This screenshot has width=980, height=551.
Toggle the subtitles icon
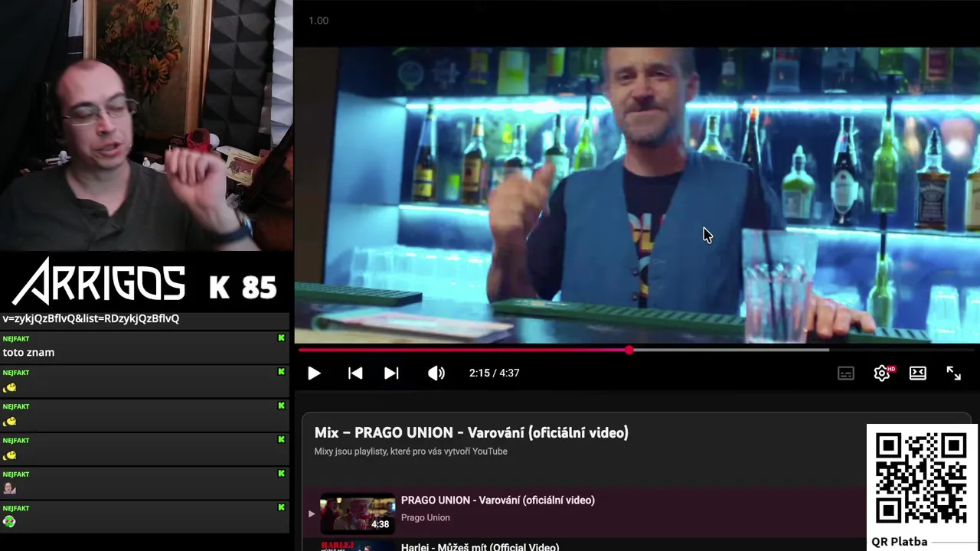pyautogui.click(x=846, y=373)
